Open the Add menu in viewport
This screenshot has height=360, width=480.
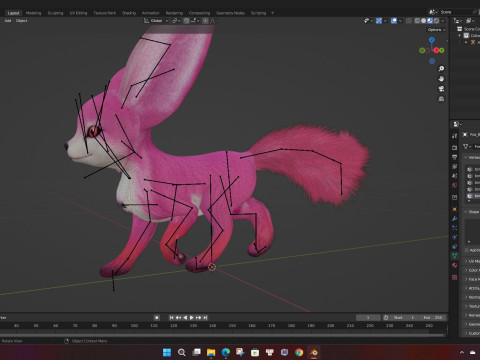8,21
